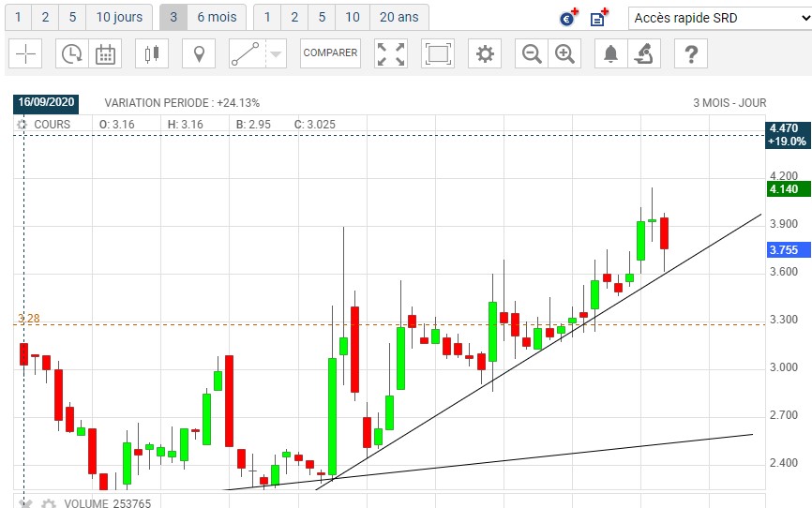812x508 pixels.
Task: Select the 2 days period tab
Action: click(x=45, y=17)
